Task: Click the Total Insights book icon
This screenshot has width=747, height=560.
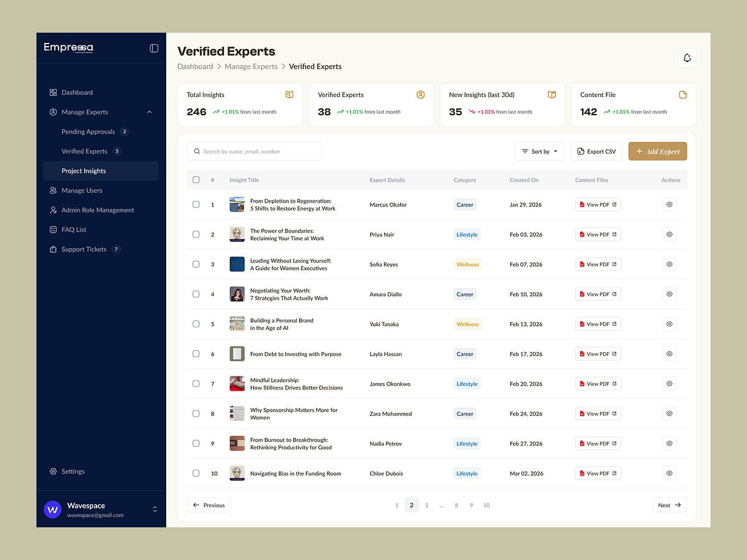Action: (289, 95)
